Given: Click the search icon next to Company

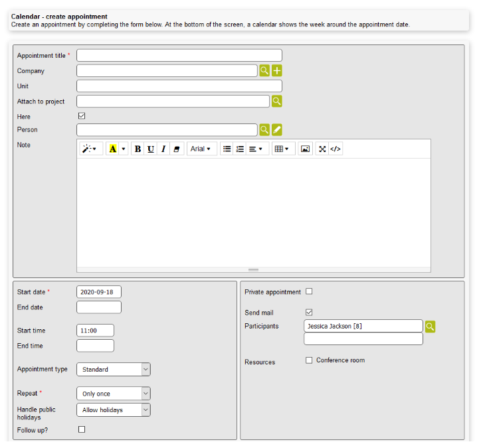Looking at the screenshot, I should click(264, 71).
